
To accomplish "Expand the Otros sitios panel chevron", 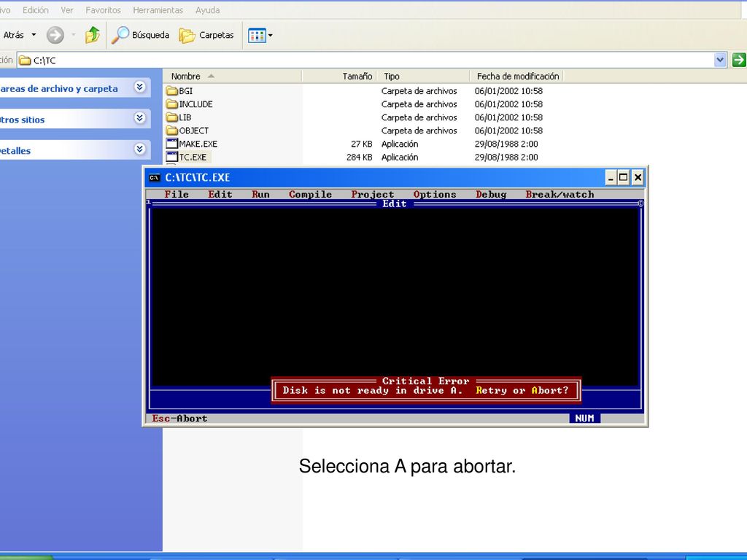I will [x=139, y=118].
